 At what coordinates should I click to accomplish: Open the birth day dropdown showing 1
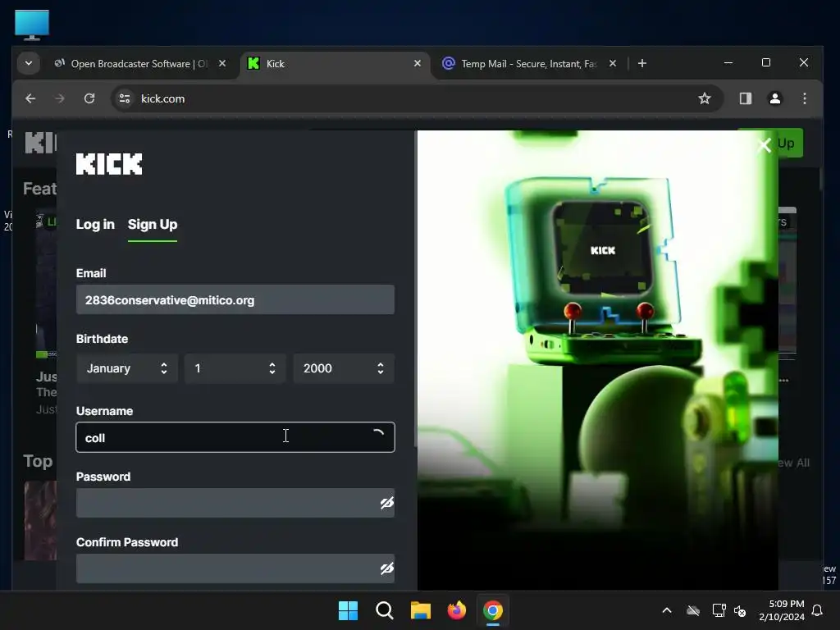pyautogui.click(x=235, y=368)
